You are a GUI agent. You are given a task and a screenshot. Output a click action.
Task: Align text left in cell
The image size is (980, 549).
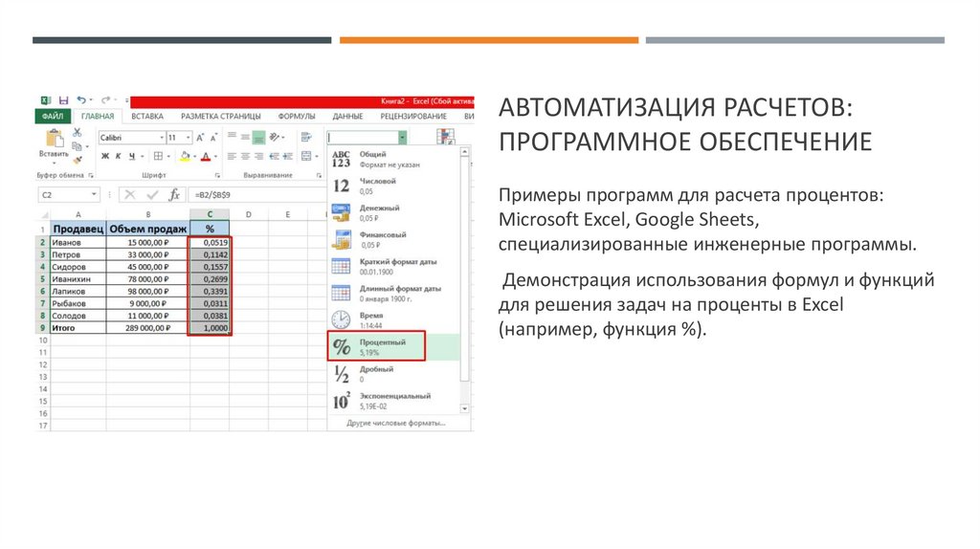click(232, 156)
